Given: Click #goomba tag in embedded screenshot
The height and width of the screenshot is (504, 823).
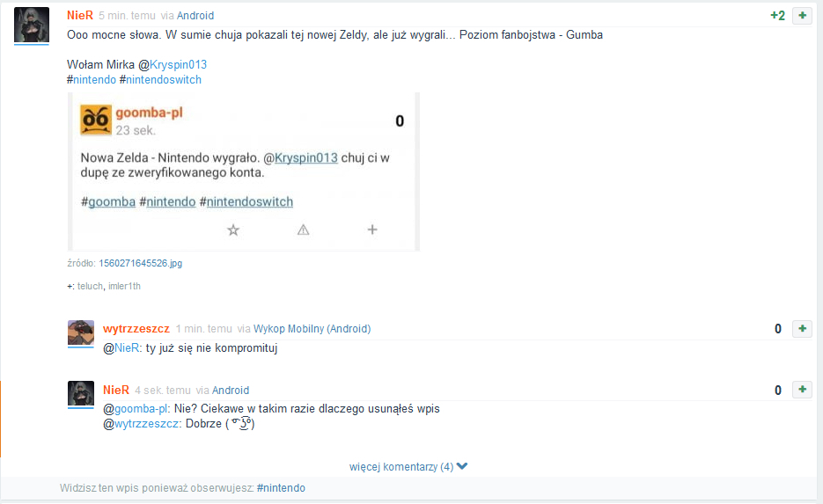Looking at the screenshot, I should [108, 202].
